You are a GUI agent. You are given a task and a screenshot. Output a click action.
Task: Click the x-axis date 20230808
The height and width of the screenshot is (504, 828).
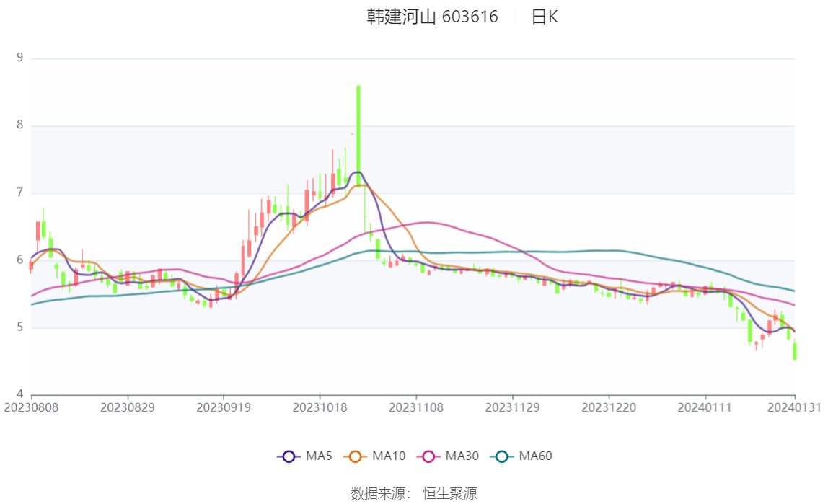[x=31, y=407]
